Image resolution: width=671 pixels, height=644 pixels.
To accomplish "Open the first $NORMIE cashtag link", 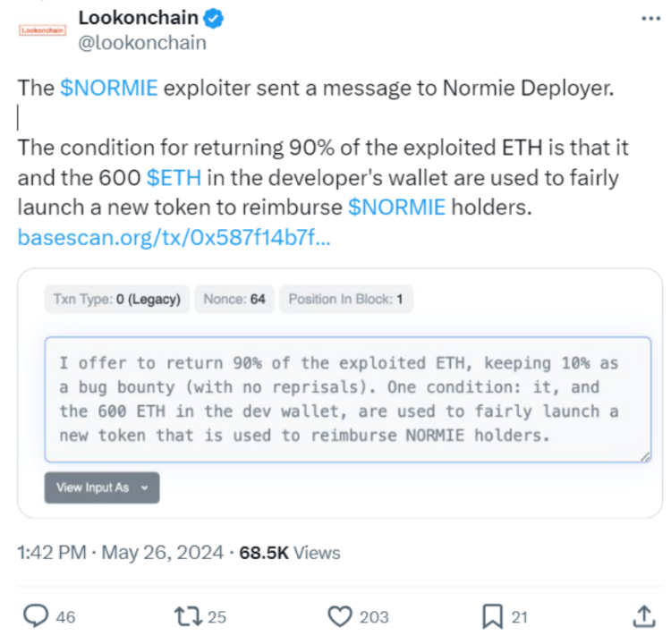I will (x=110, y=89).
